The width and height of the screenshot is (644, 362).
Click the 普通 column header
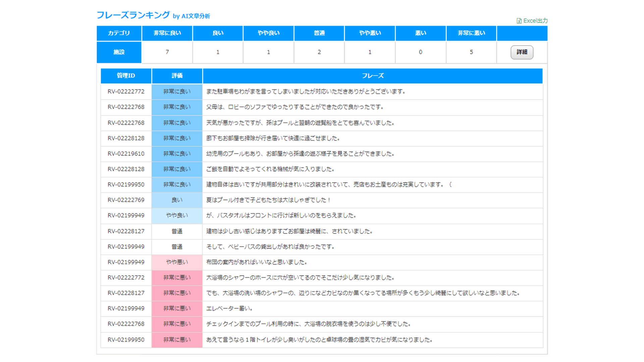319,33
